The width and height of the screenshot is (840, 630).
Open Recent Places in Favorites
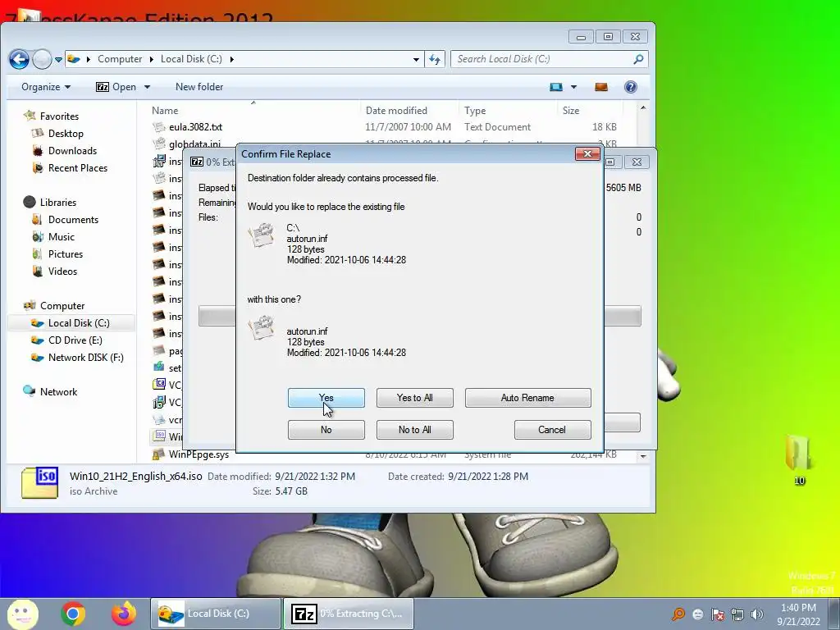pos(78,167)
